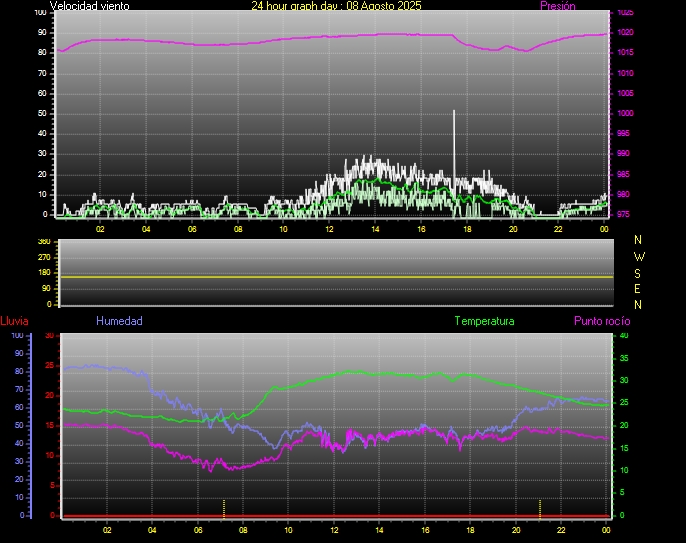Click the "360" wind direction axis value

coord(44,242)
